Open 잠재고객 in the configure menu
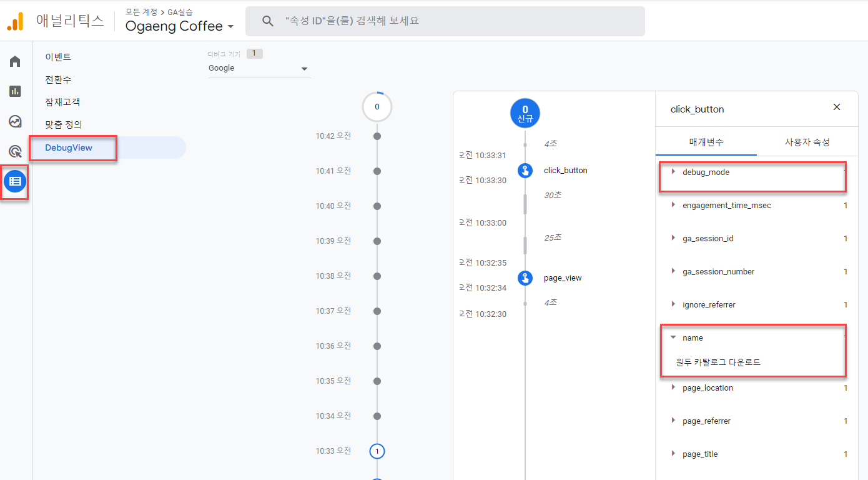 pyautogui.click(x=62, y=102)
